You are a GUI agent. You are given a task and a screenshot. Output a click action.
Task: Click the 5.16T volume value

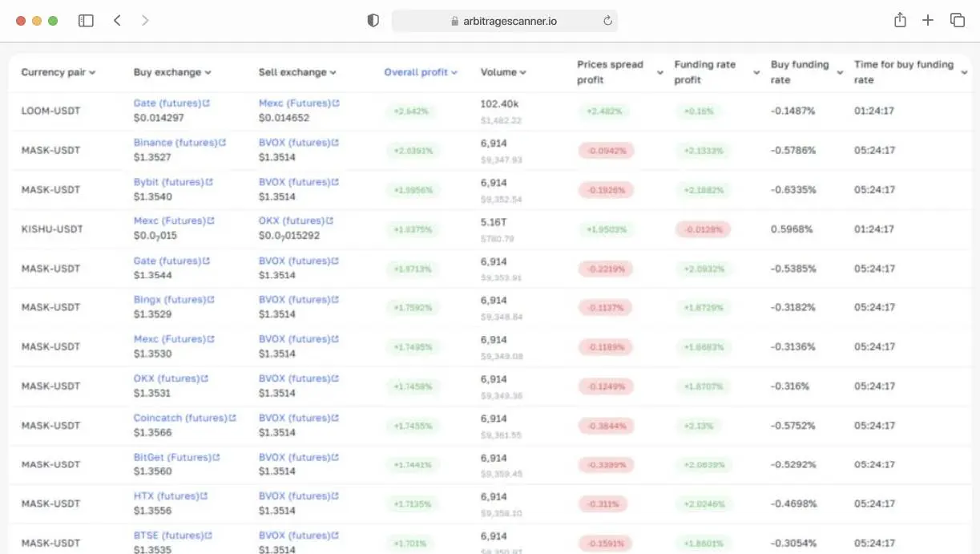pyautogui.click(x=494, y=222)
